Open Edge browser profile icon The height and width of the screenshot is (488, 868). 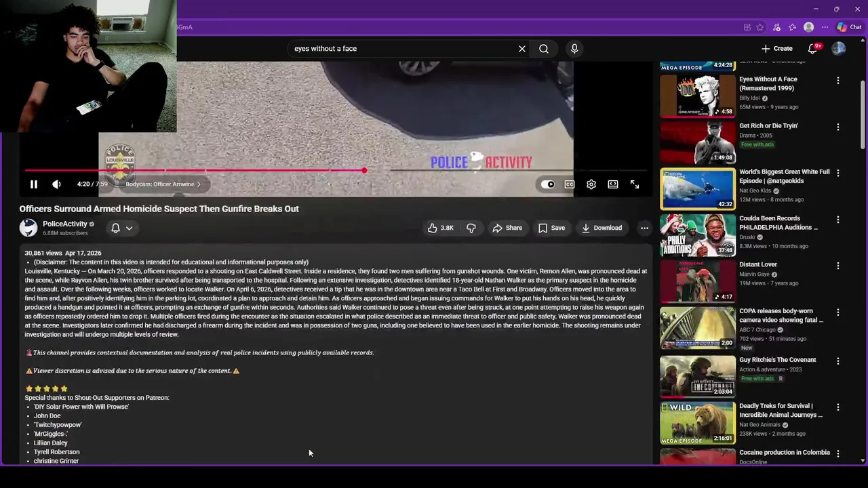tap(808, 27)
